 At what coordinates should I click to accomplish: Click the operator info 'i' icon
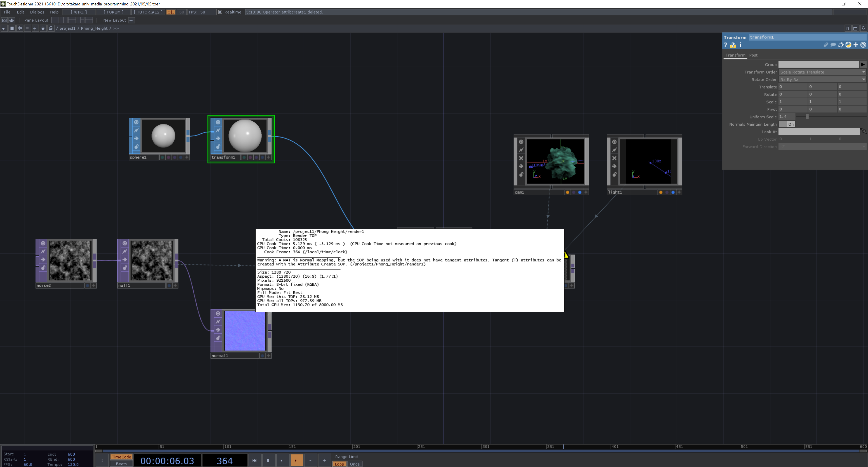[740, 45]
